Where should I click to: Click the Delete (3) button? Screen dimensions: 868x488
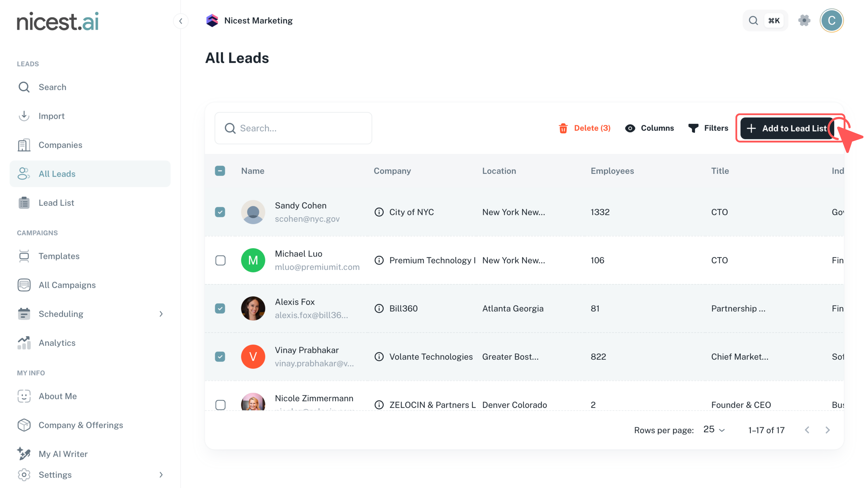pyautogui.click(x=585, y=128)
